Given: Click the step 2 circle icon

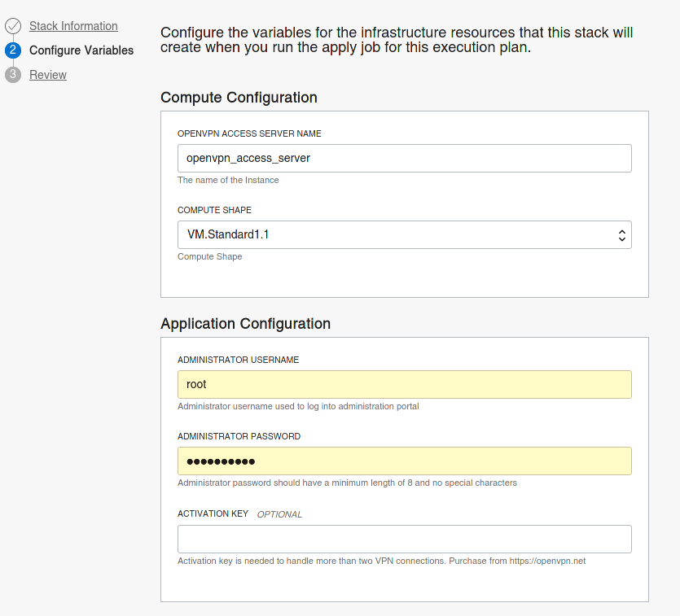Looking at the screenshot, I should tap(13, 50).
